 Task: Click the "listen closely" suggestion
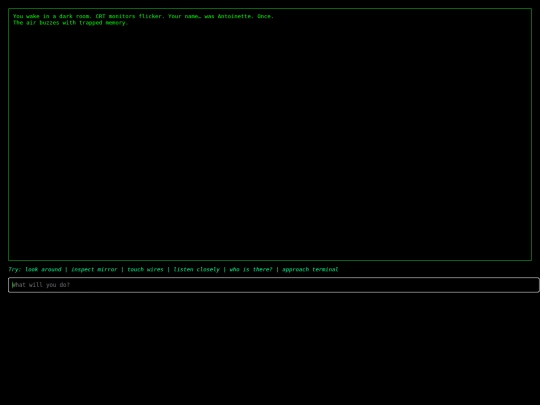[196, 269]
